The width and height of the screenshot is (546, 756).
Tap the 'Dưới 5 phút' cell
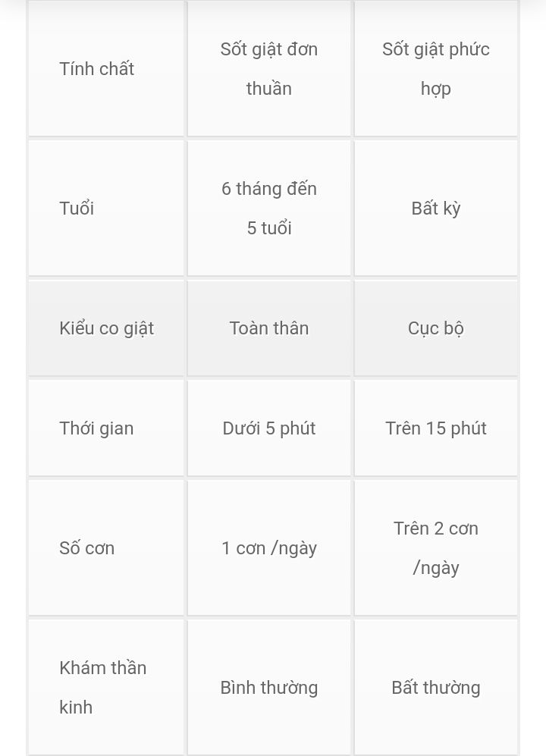tap(269, 428)
